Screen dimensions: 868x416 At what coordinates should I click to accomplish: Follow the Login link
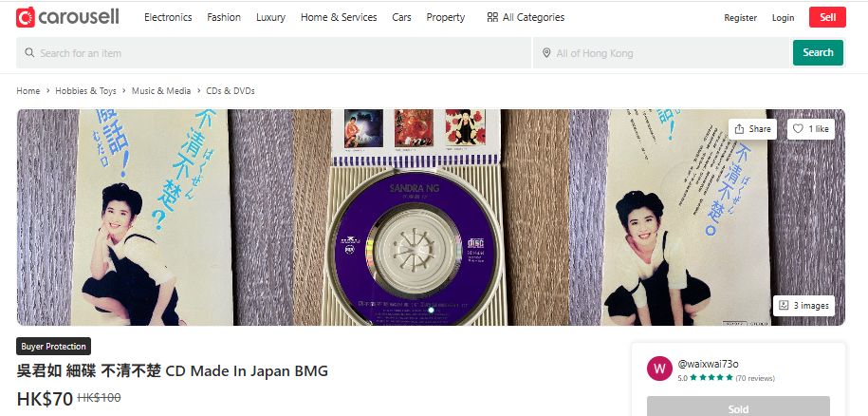coord(783,18)
